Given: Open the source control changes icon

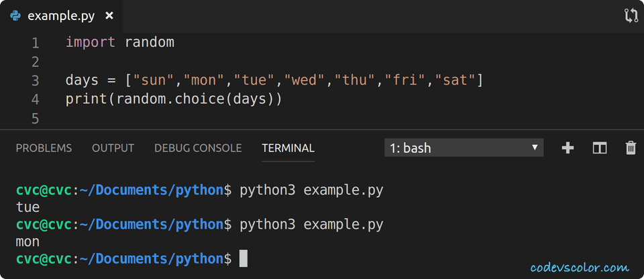Looking at the screenshot, I should (631, 16).
